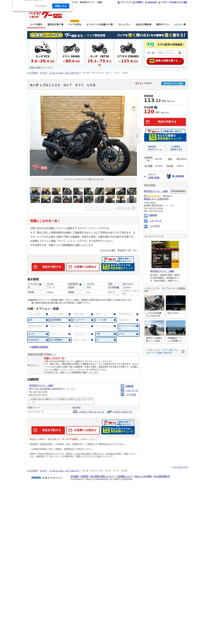The height and width of the screenshot is (644, 215).
Task: Open 装備略号/用語解説 link
Action: coord(40,347)
